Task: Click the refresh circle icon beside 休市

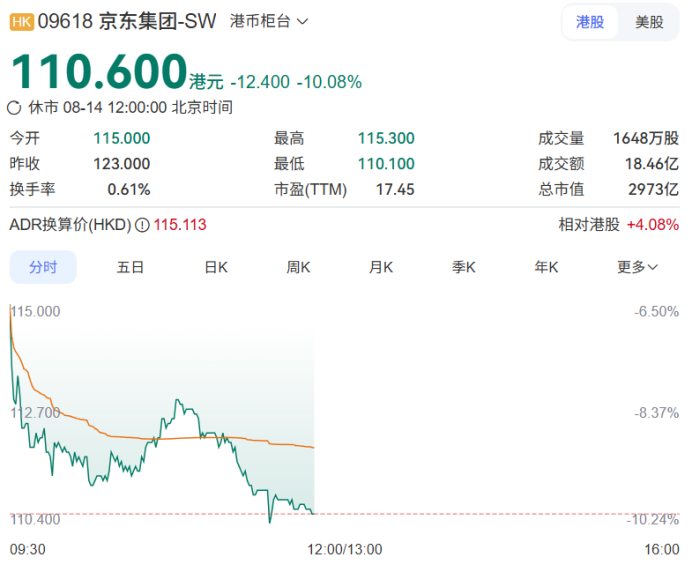Action: [14, 108]
